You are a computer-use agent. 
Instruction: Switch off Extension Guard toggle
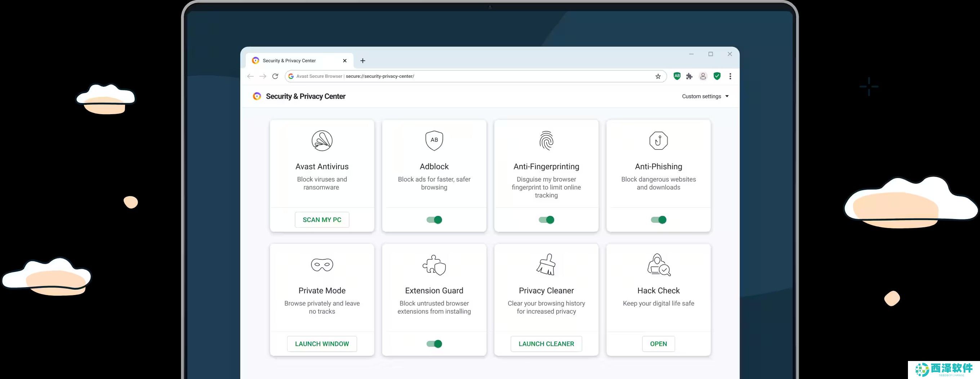[x=434, y=344]
